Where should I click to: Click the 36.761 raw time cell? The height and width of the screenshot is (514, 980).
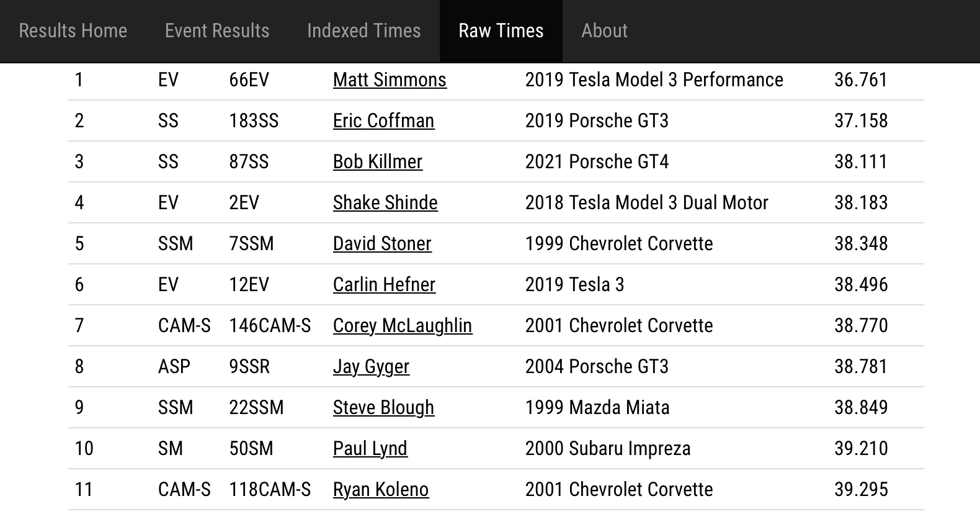[861, 80]
